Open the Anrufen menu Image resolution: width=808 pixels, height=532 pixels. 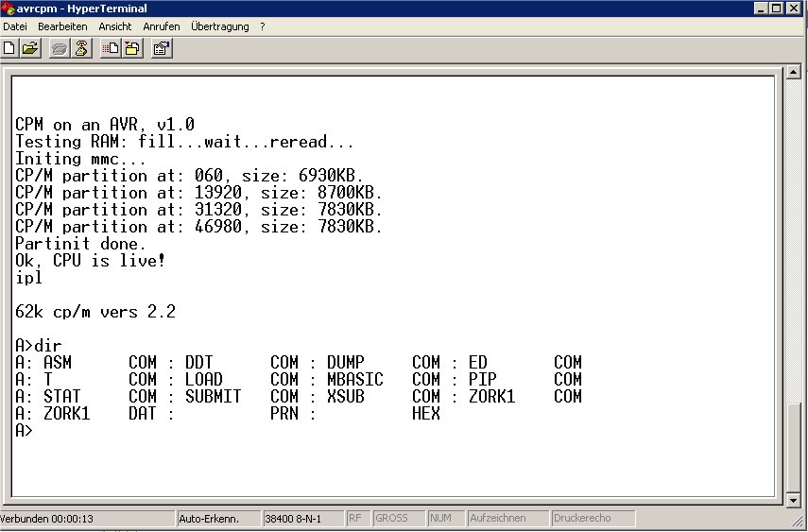pyautogui.click(x=162, y=26)
